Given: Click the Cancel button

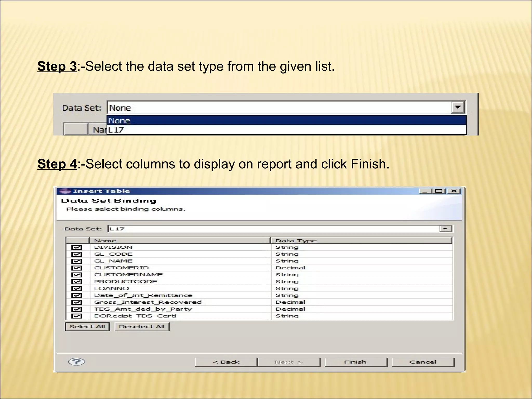Looking at the screenshot, I should click(423, 362).
